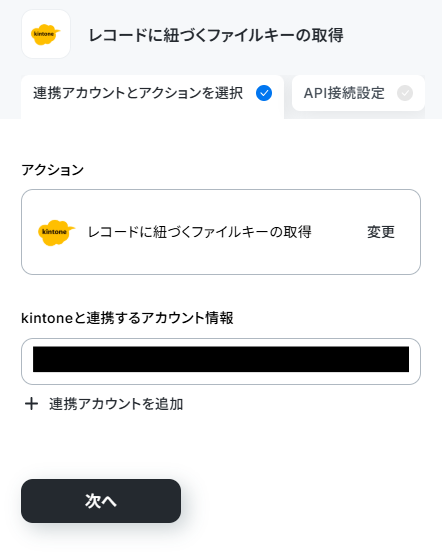Click the kintone cloud icon in the action card
Viewport: 442px width, 555px height.
[56, 232]
